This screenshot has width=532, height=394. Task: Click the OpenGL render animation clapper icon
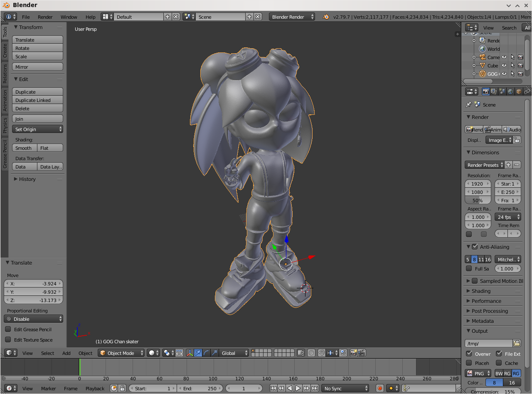click(x=362, y=353)
